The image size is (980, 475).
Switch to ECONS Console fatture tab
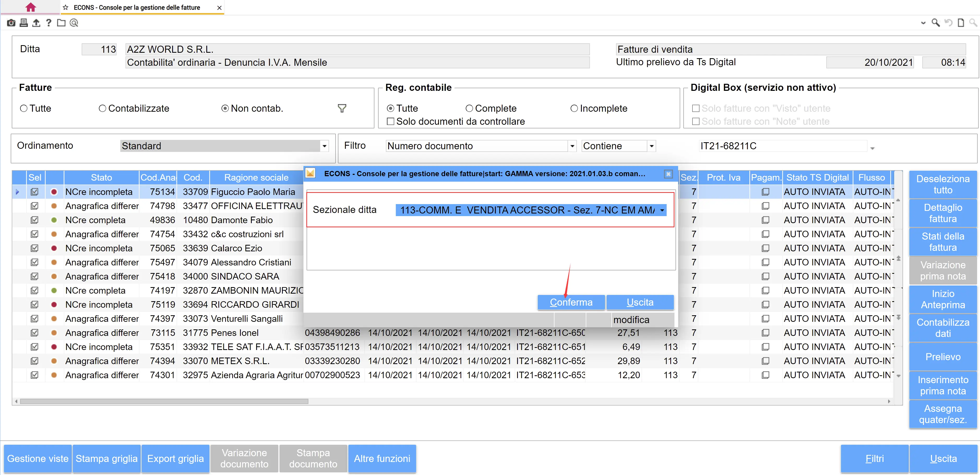pos(137,7)
